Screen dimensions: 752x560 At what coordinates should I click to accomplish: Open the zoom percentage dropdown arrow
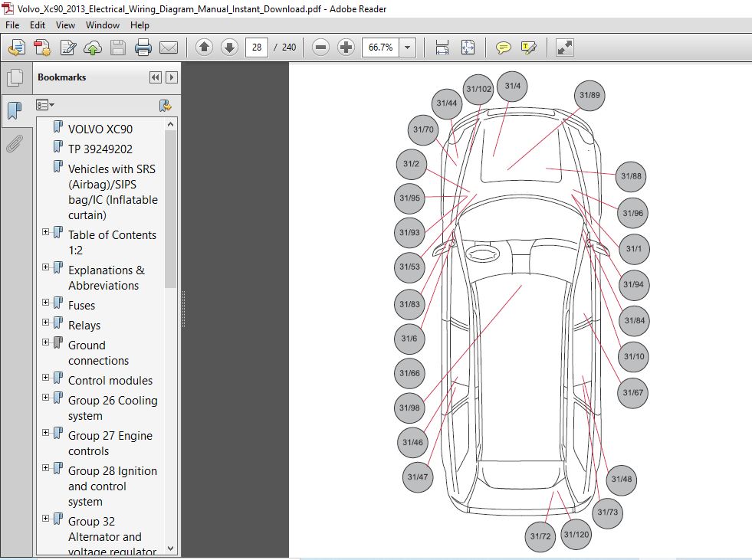pyautogui.click(x=408, y=47)
